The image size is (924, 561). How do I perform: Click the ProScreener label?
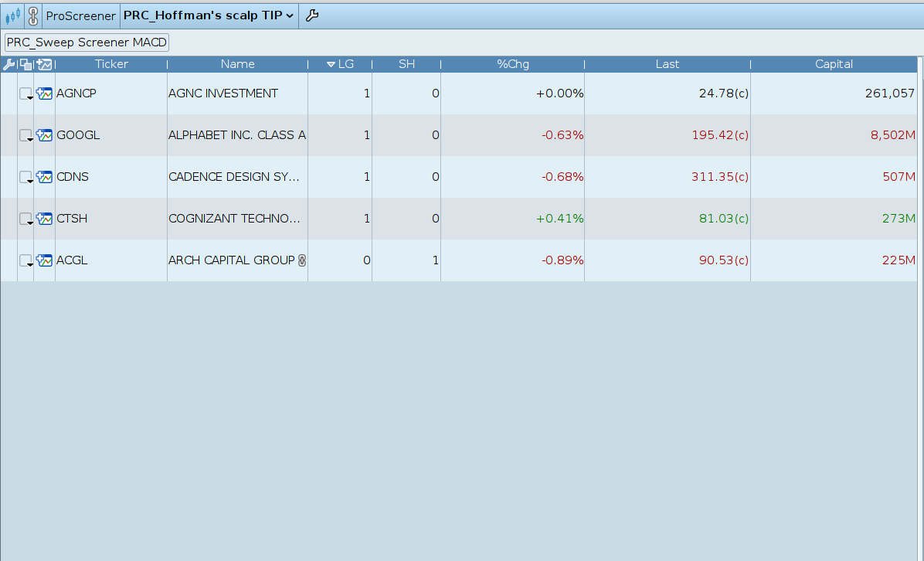pos(80,16)
